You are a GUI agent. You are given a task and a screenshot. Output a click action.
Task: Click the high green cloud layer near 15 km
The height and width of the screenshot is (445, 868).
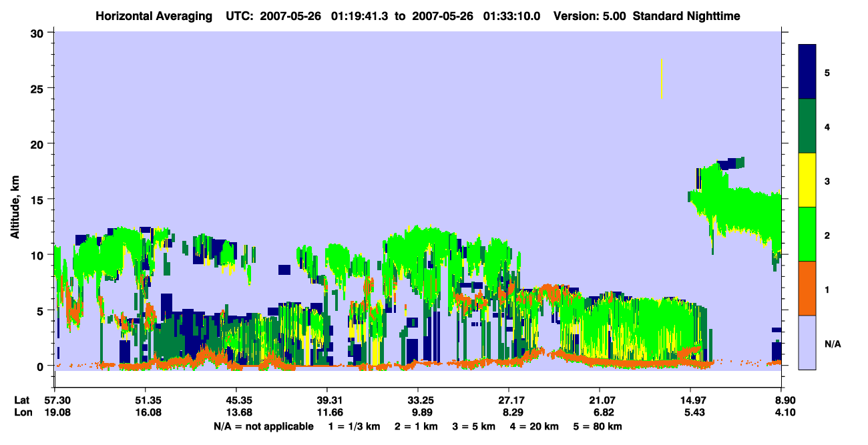tap(734, 208)
